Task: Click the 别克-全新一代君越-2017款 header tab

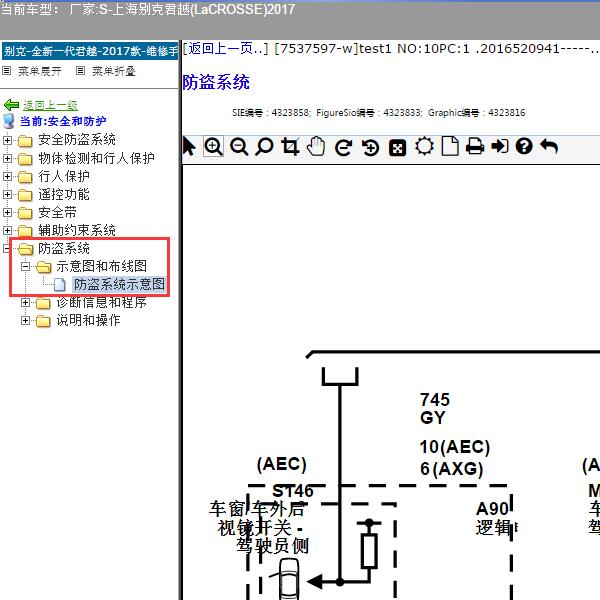Action: tap(90, 51)
